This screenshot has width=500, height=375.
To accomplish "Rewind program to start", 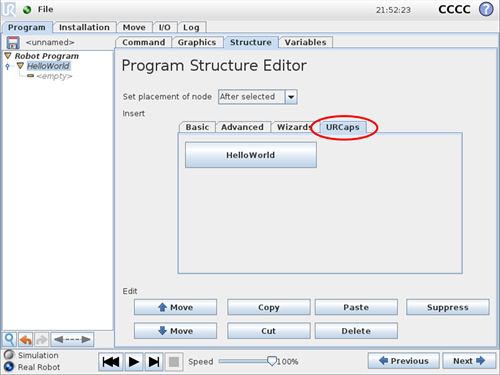I will tap(111, 362).
